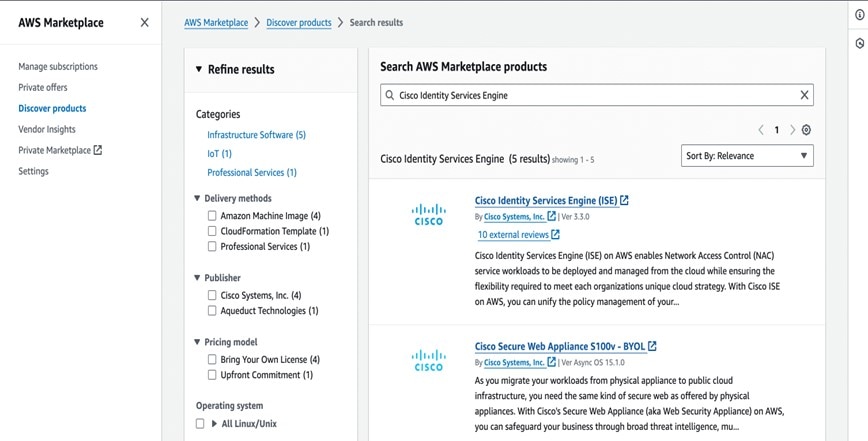Open search preferences gear icon
Image resolution: width=868 pixels, height=441 pixels.
806,130
